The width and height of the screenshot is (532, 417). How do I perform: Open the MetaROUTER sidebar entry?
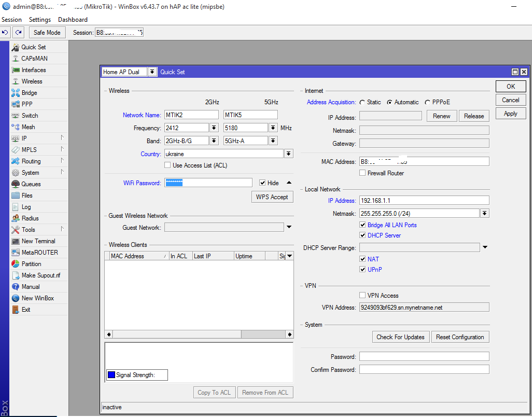[x=39, y=253]
